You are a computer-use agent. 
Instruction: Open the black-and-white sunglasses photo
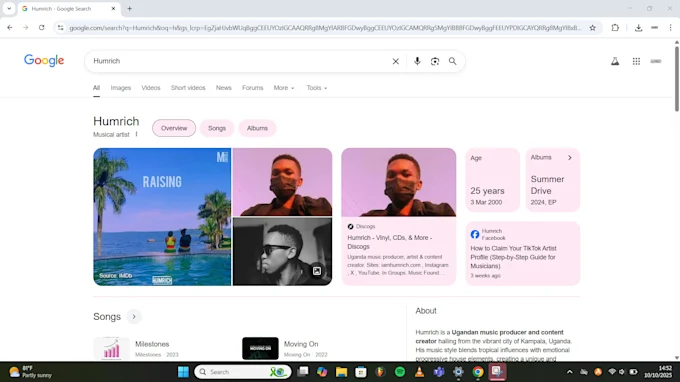[282, 251]
